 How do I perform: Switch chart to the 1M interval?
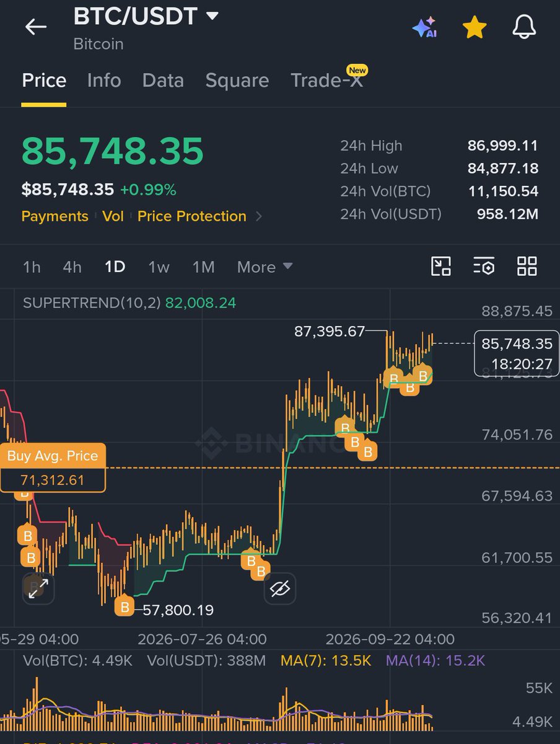point(203,267)
